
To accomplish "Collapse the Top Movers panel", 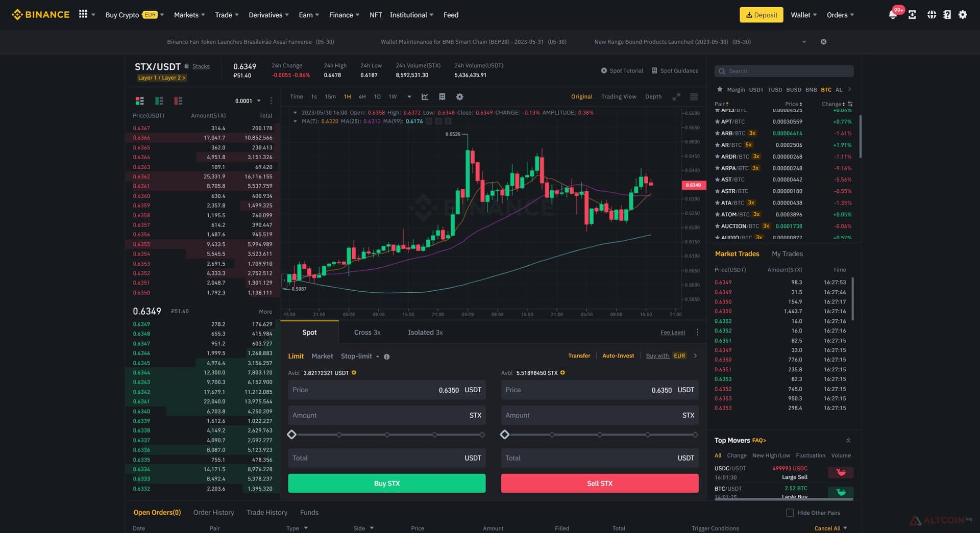I will [x=848, y=440].
